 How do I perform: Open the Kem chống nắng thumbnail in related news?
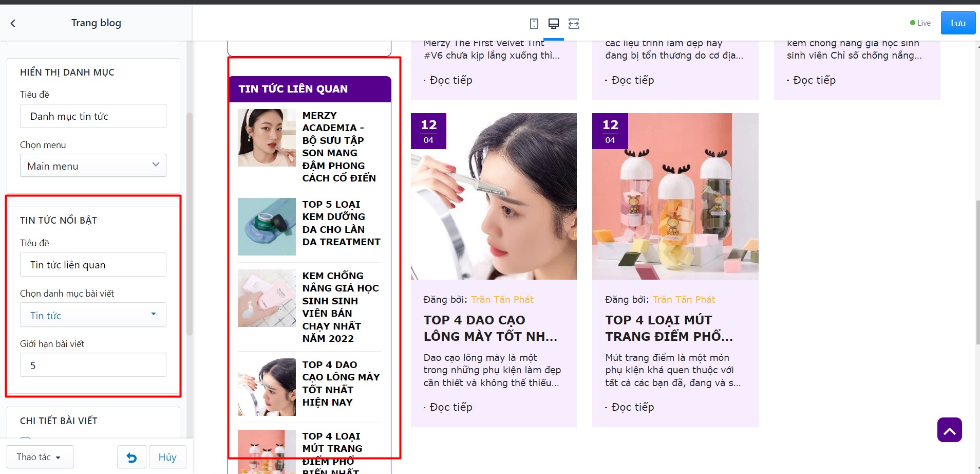click(x=267, y=298)
